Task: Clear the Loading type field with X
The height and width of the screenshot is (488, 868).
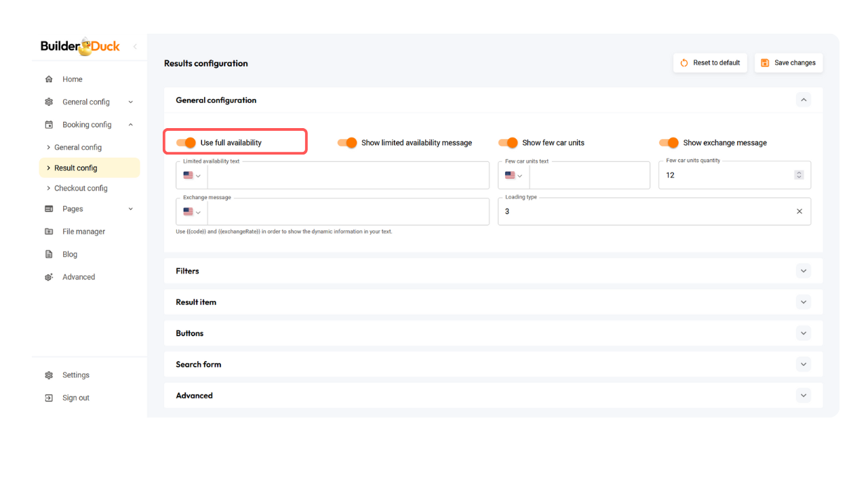Action: point(799,211)
